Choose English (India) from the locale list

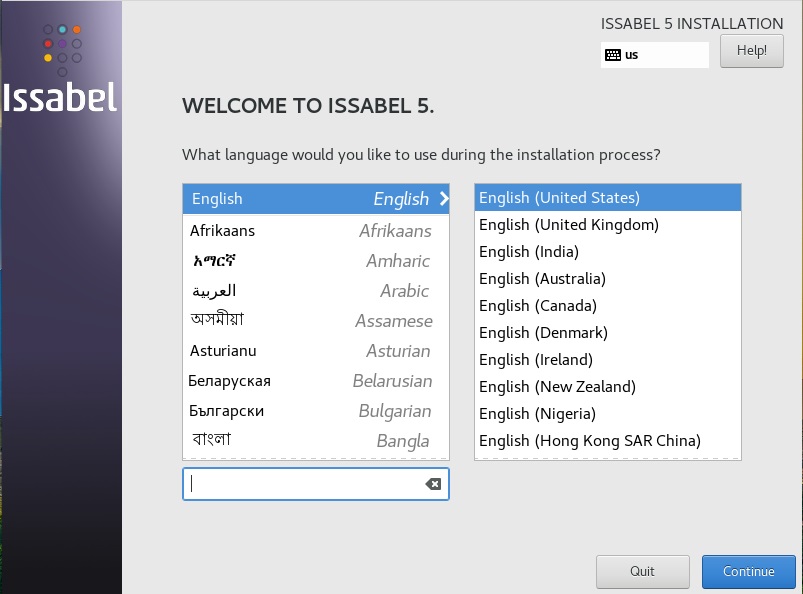tap(527, 251)
